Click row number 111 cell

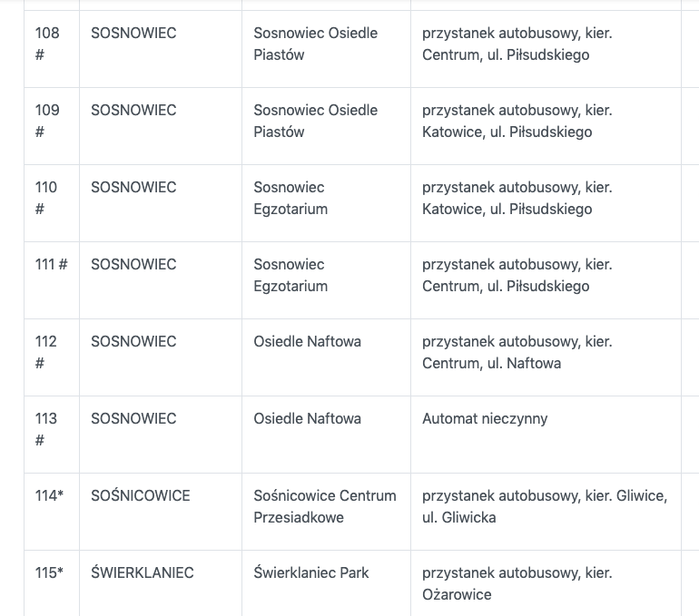tap(51, 265)
